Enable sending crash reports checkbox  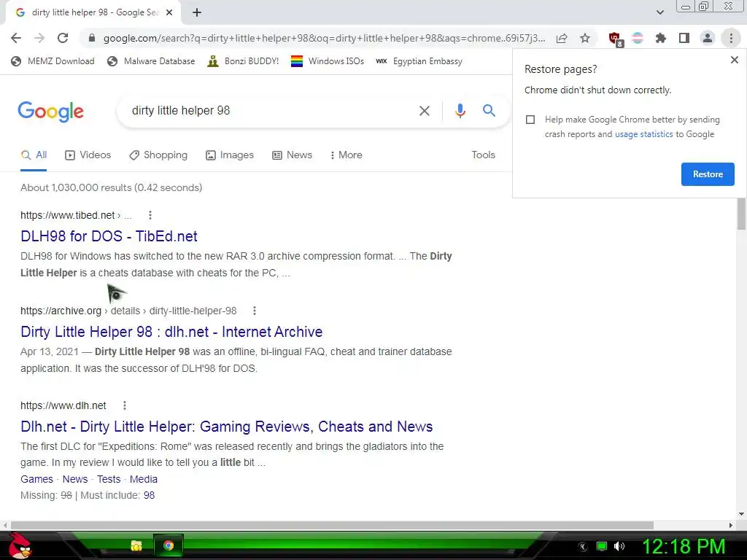tap(530, 120)
